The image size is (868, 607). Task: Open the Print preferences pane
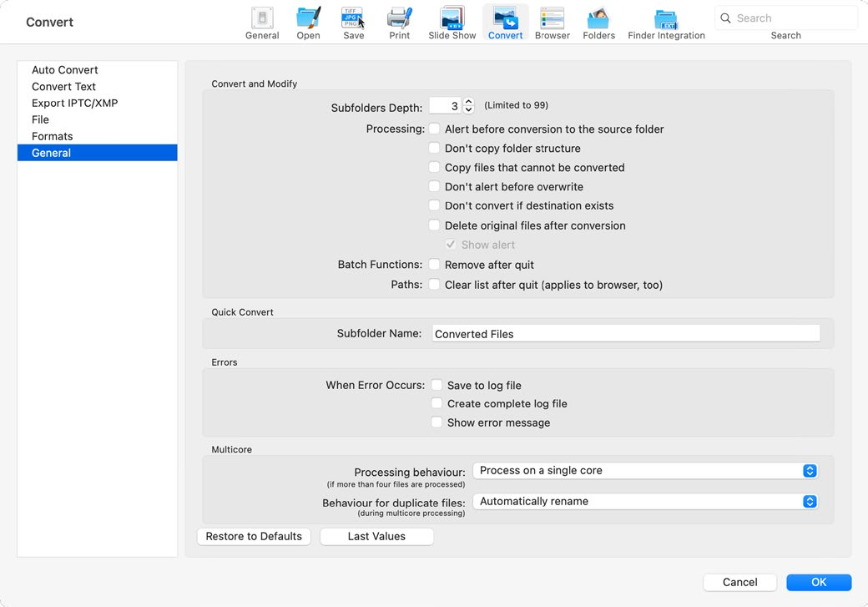pyautogui.click(x=399, y=24)
